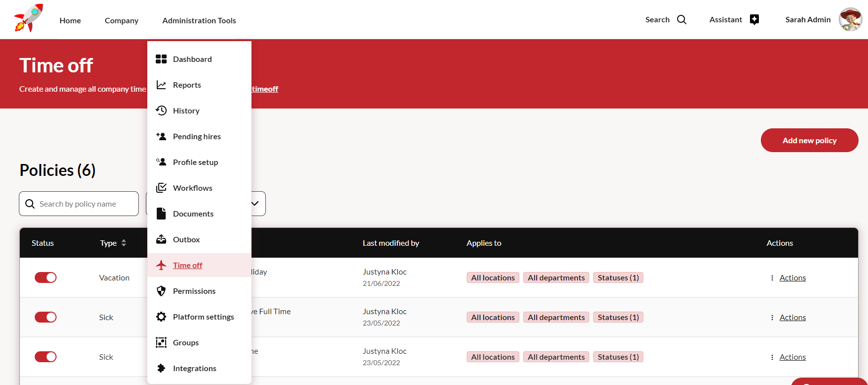Switch off the third policy toggle
868x385 pixels.
click(x=46, y=357)
